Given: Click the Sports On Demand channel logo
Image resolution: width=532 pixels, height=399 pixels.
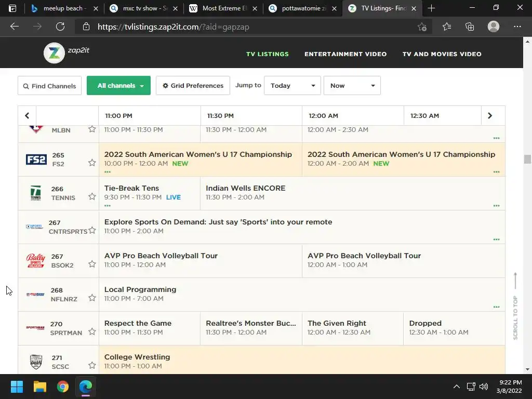Looking at the screenshot, I should point(35,227).
